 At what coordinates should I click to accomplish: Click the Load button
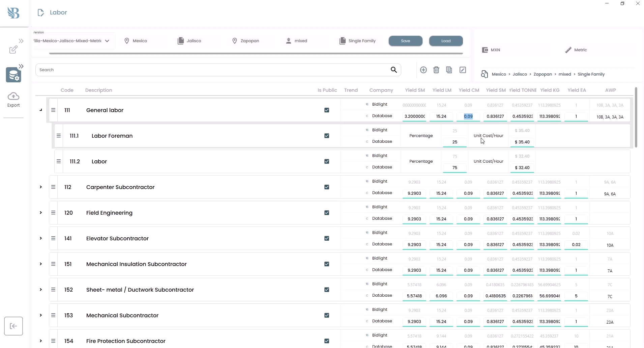pos(446,41)
